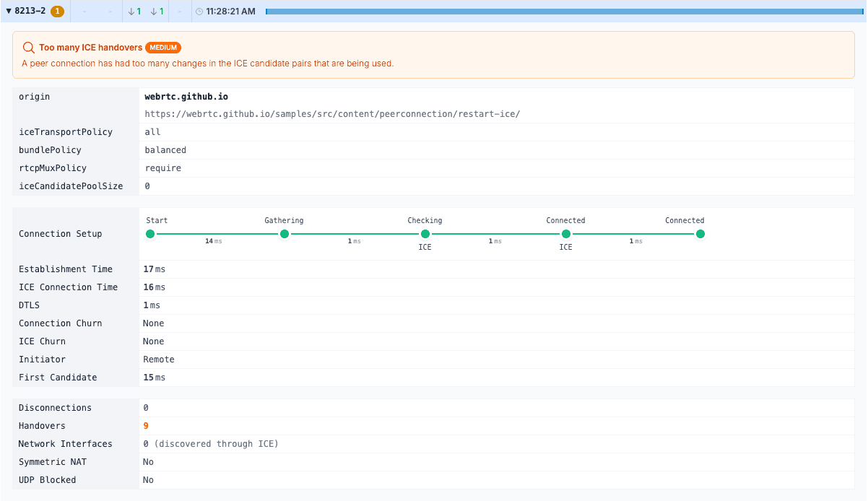Click the webrtc.github.io origin text
This screenshot has width=868, height=501.
186,97
